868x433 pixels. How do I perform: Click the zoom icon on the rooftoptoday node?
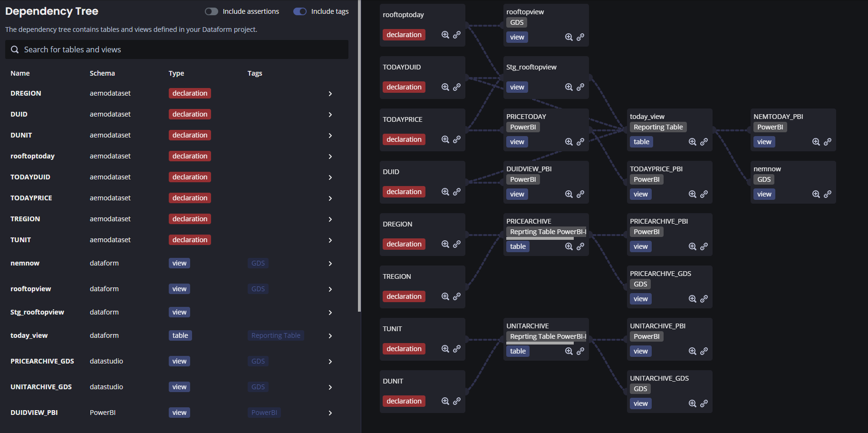click(445, 34)
